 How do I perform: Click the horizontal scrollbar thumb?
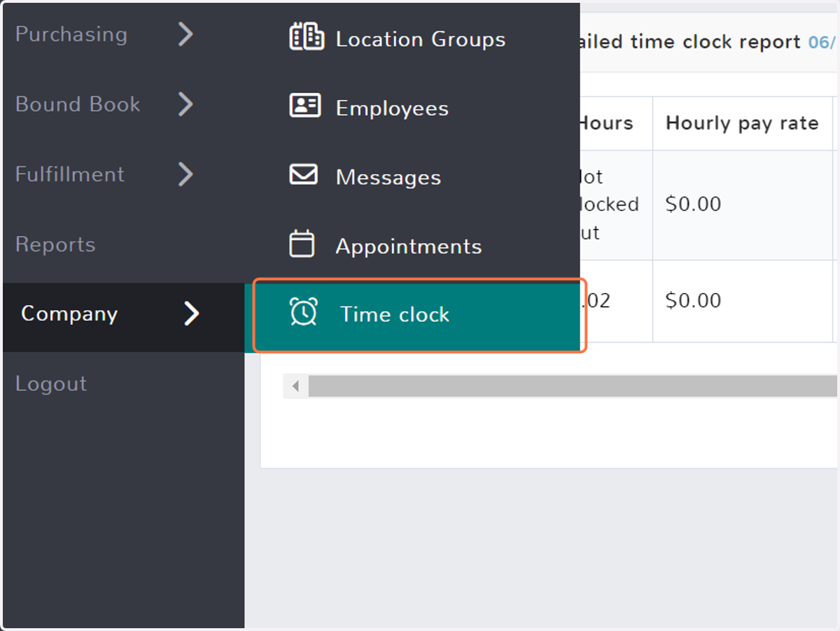click(573, 386)
